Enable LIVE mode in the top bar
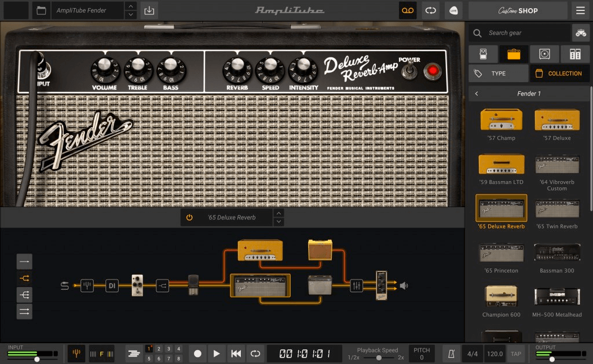The image size is (593, 364). coord(453,10)
